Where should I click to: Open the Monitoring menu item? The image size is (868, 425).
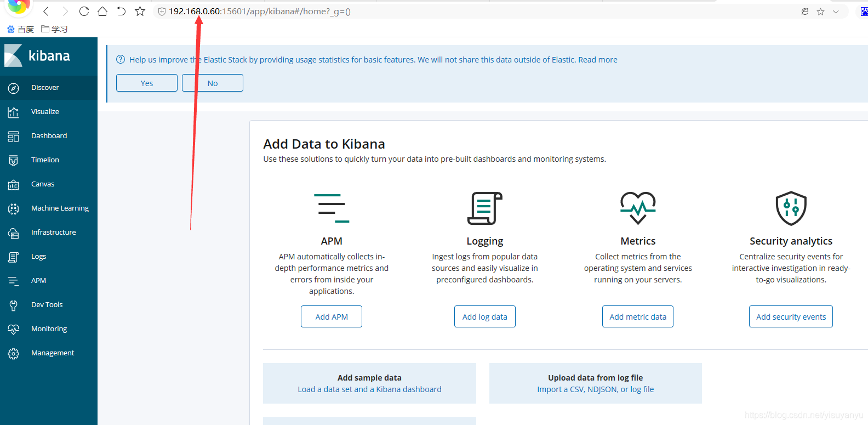tap(49, 329)
